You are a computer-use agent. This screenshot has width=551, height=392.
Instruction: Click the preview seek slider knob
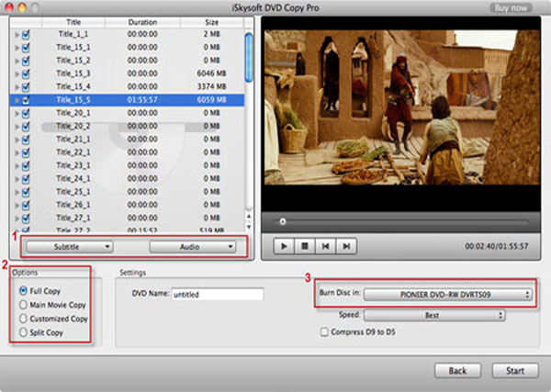click(x=283, y=221)
